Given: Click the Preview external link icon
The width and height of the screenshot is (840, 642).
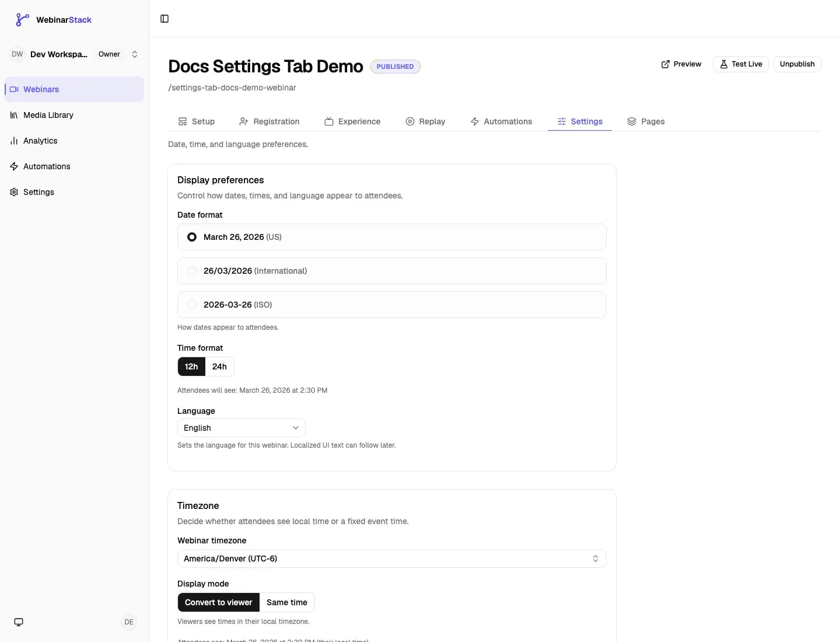Looking at the screenshot, I should [x=666, y=64].
